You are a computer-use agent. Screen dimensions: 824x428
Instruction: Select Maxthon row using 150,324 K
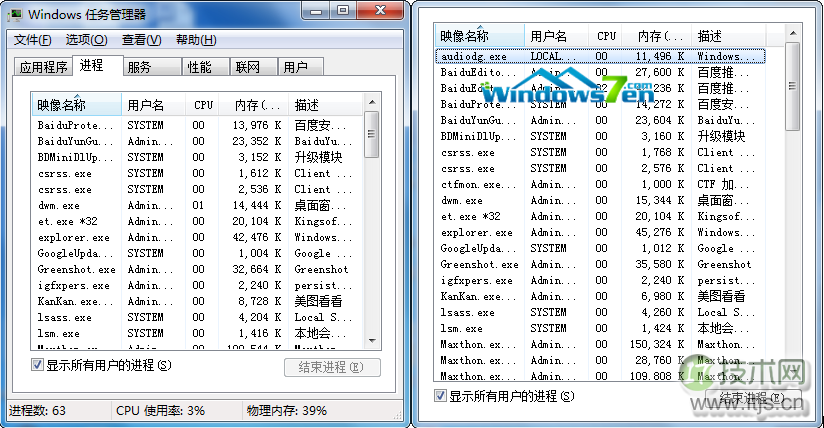[x=600, y=345]
